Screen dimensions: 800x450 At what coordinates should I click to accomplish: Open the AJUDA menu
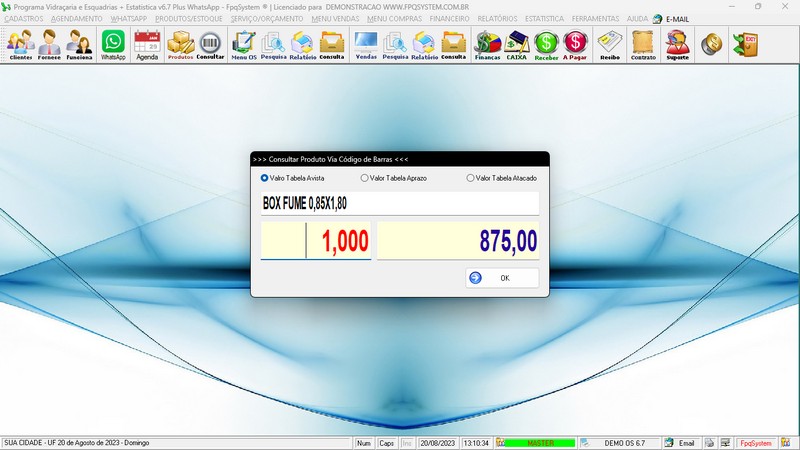[x=637, y=19]
